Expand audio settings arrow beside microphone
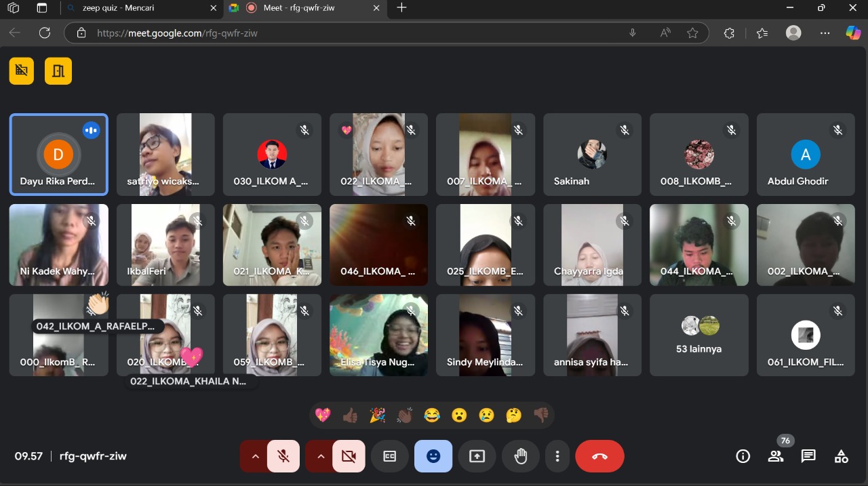 [x=255, y=456]
